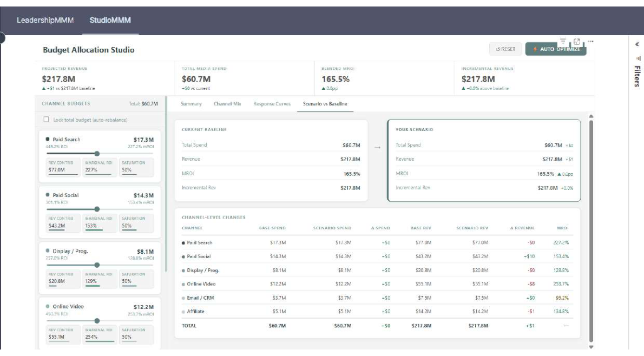Click the channel budgets panel scrollbar
This screenshot has height=356, width=644.
pos(166,184)
